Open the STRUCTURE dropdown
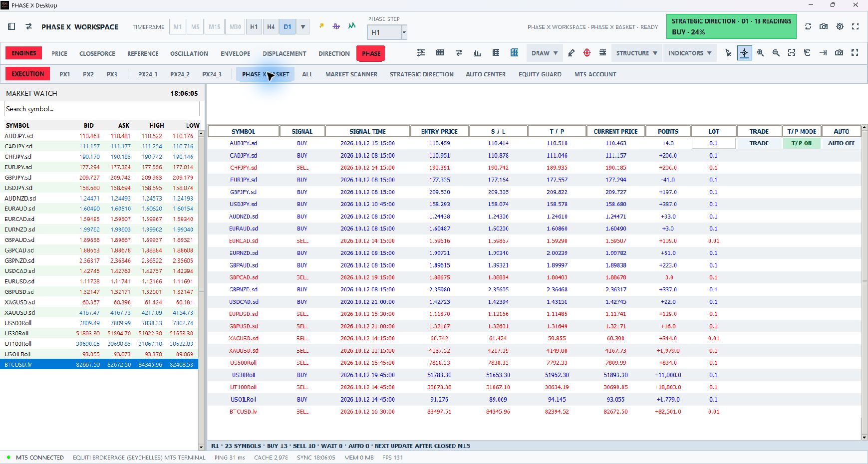868x464 pixels. (x=636, y=53)
